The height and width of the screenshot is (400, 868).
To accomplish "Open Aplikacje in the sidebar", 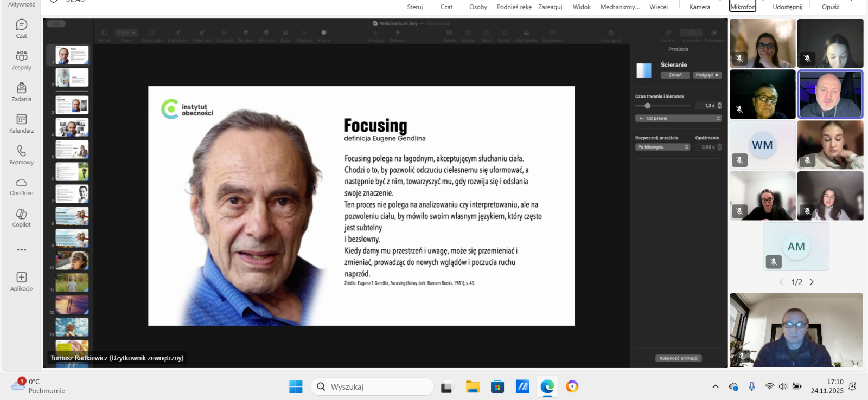I will coord(21,281).
